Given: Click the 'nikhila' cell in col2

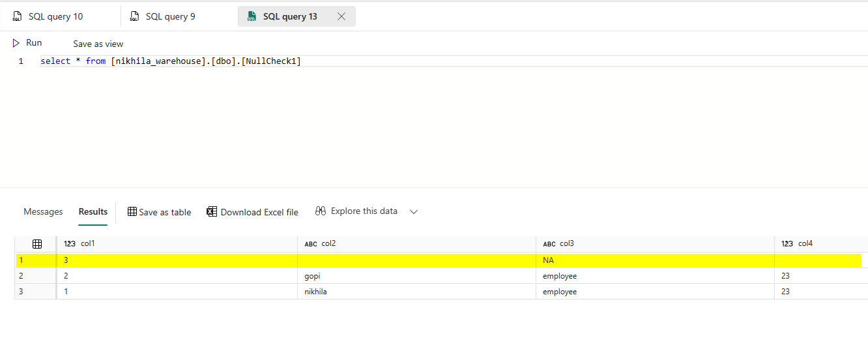Looking at the screenshot, I should [x=416, y=292].
